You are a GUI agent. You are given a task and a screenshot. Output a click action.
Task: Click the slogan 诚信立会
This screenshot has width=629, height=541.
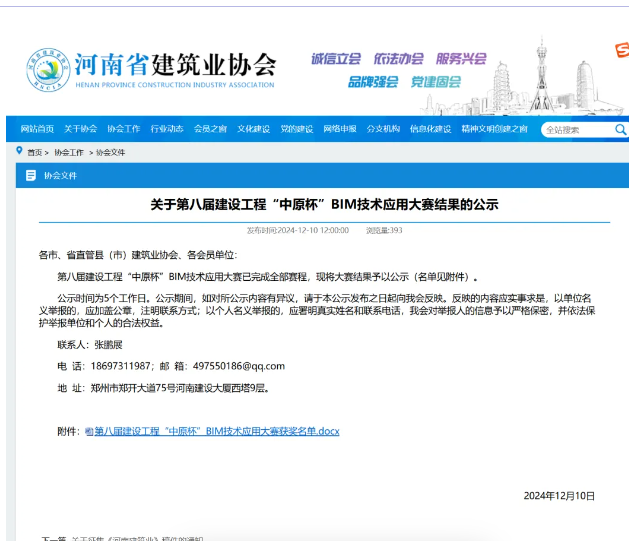pyautogui.click(x=336, y=59)
